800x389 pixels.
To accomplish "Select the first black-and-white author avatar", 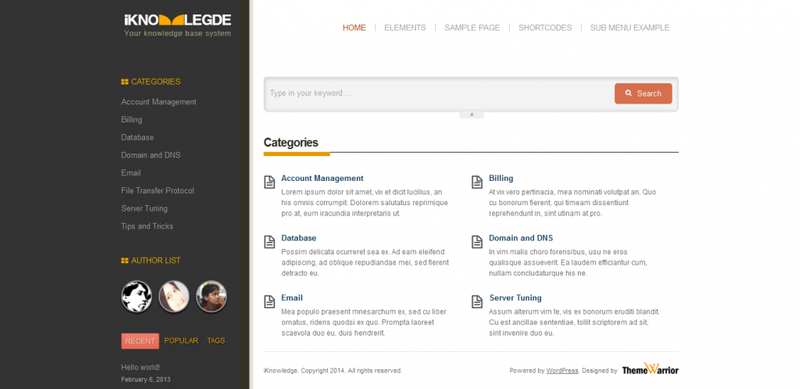I will tap(136, 296).
